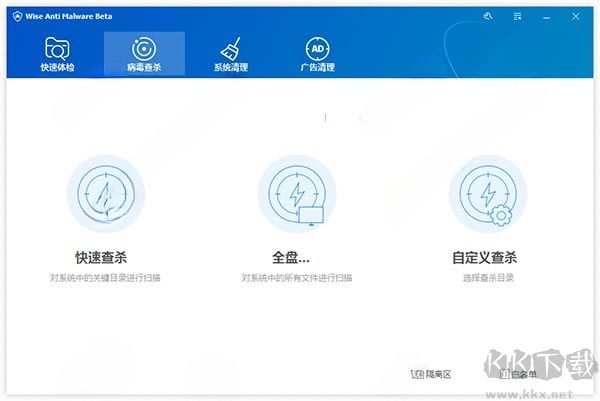Open the 快速体检 quick checkup tab

[57, 54]
